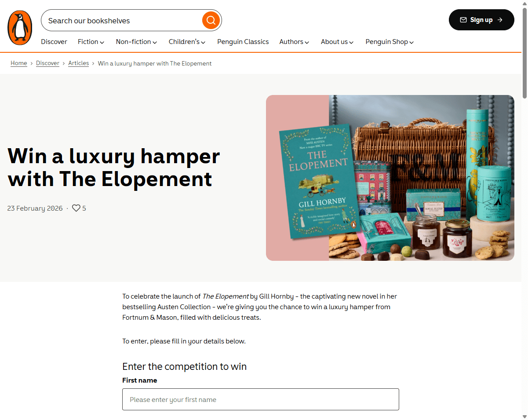Viewport: 528px width, 420px height.
Task: Click the Penguin logo
Action: coord(20,28)
